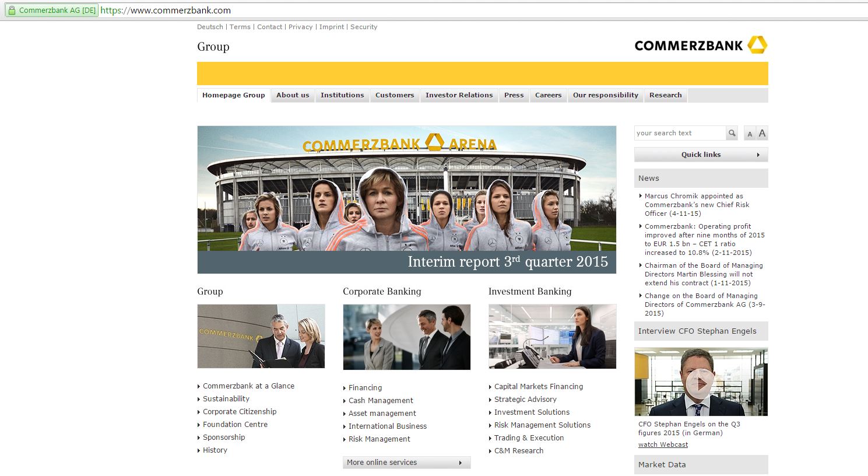The width and height of the screenshot is (868, 476).
Task: Open Cash Management link
Action: coord(381,401)
